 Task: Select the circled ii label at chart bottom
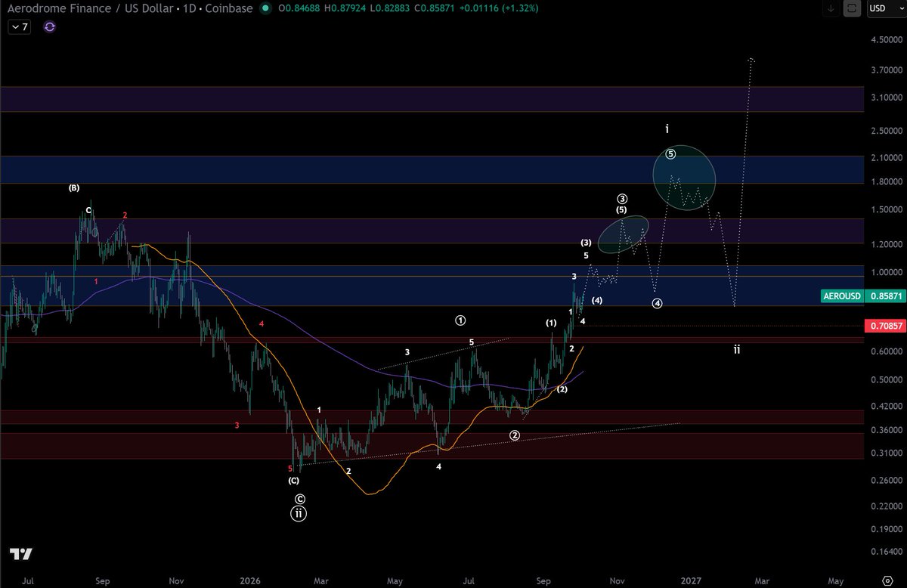click(x=299, y=513)
